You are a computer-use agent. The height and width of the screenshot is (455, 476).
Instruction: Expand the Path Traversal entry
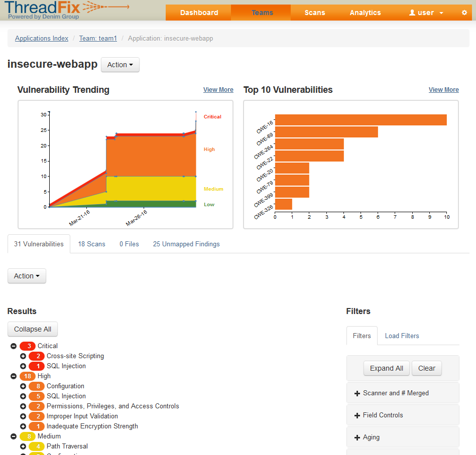click(23, 446)
